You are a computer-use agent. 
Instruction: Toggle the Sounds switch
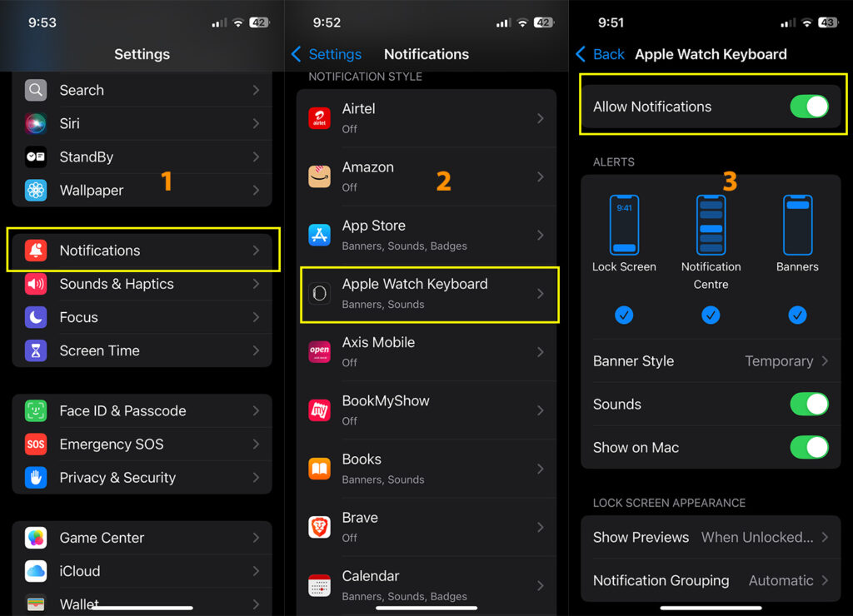[809, 404]
